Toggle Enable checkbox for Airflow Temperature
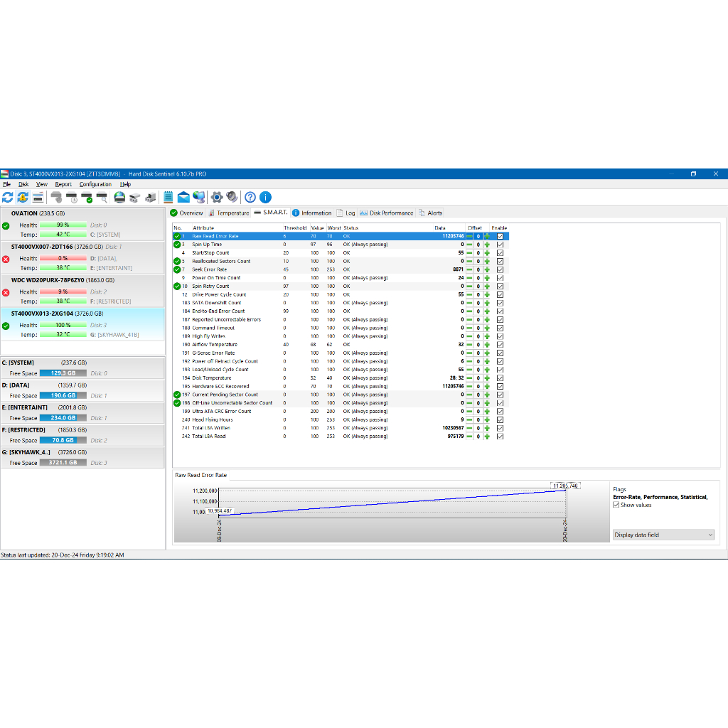 (500, 345)
